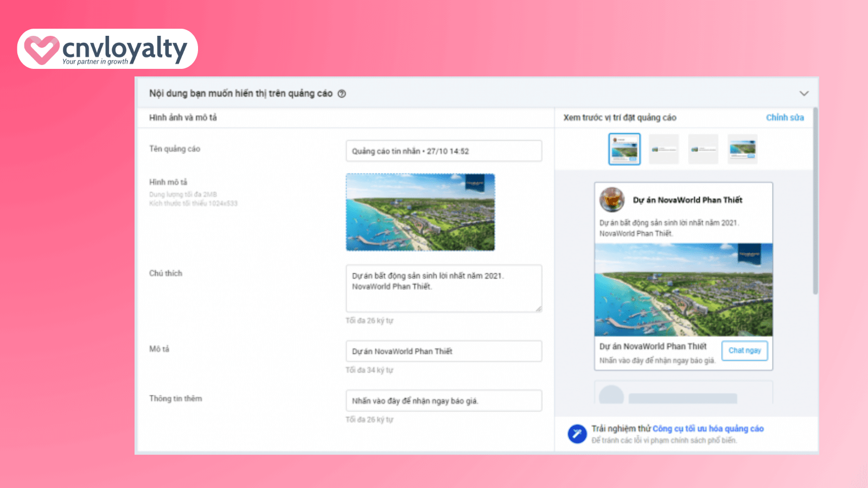
Task: Focus the "Tên quảng cáo" input field
Action: tap(443, 151)
